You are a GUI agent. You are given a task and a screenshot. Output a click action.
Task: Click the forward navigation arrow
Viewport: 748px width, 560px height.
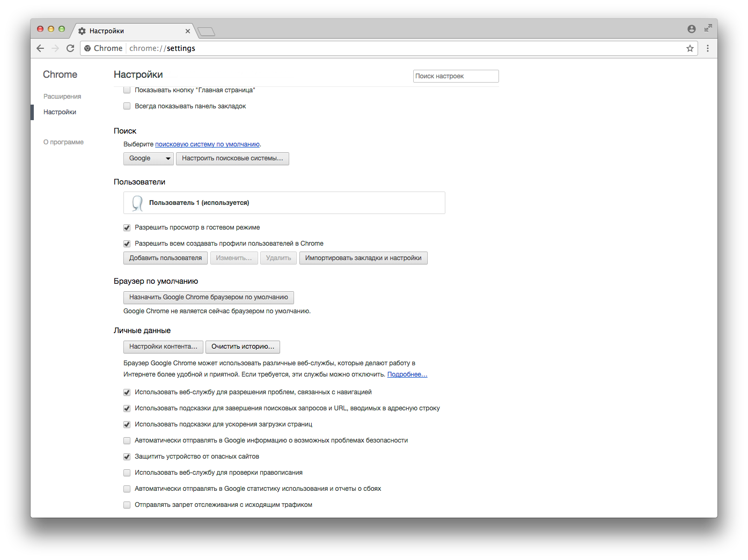tap(55, 48)
